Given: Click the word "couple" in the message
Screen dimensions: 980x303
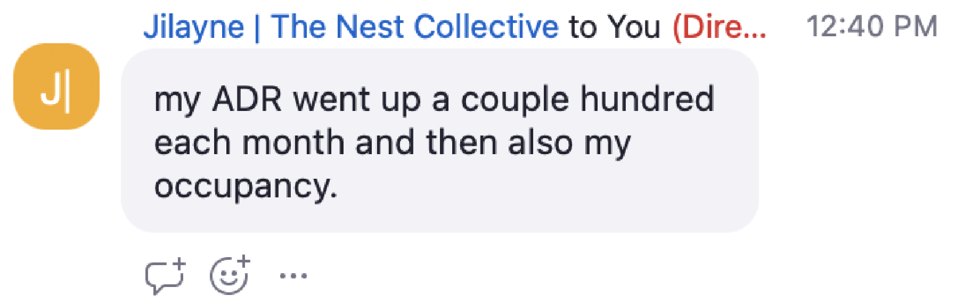Looking at the screenshot, I should coord(515,99).
